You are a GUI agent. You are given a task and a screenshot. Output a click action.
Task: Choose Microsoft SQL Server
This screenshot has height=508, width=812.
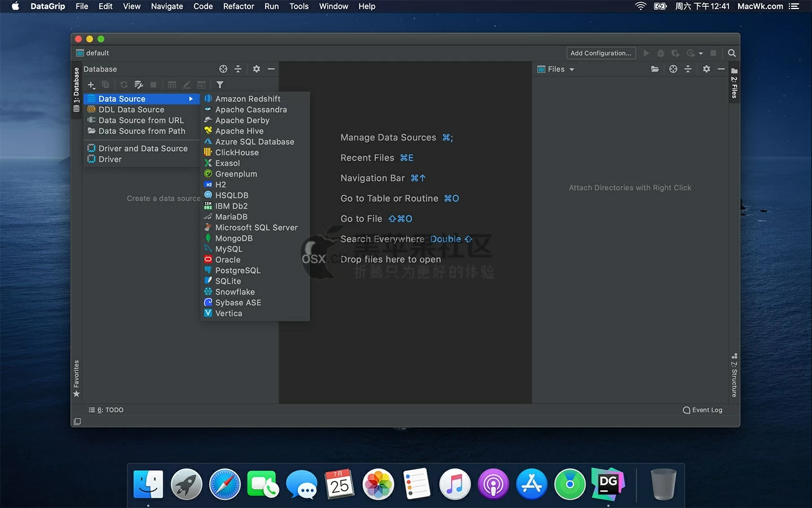click(x=255, y=227)
